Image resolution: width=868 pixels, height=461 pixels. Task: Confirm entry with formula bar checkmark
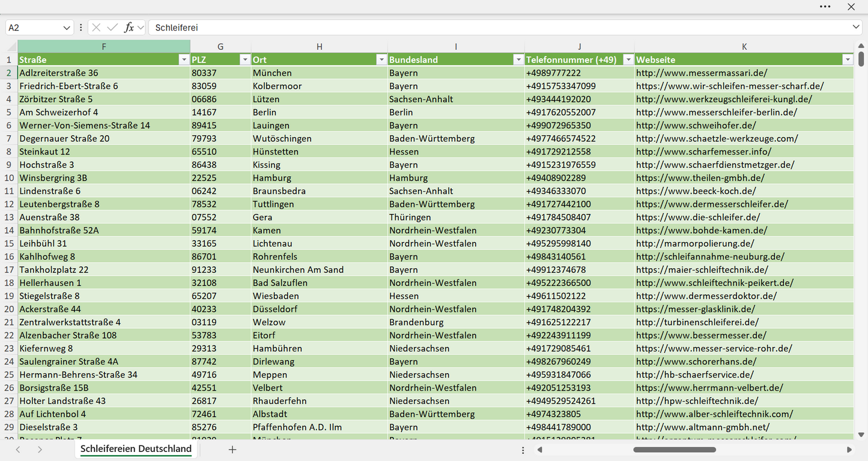coord(112,28)
